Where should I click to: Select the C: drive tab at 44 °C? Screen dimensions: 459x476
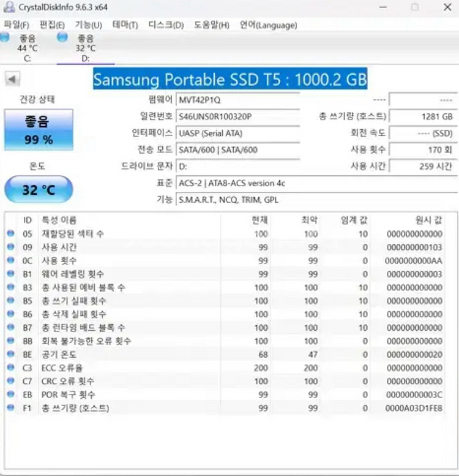(28, 48)
